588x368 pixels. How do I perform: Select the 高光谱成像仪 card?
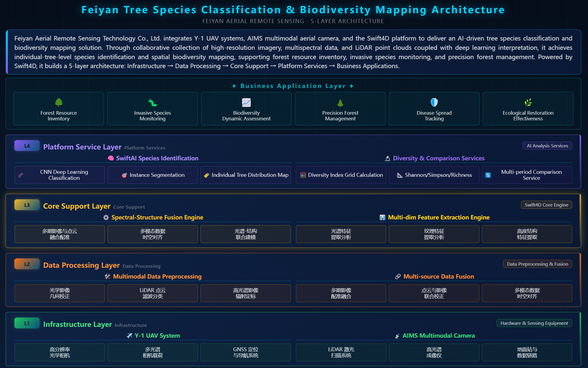point(434,352)
